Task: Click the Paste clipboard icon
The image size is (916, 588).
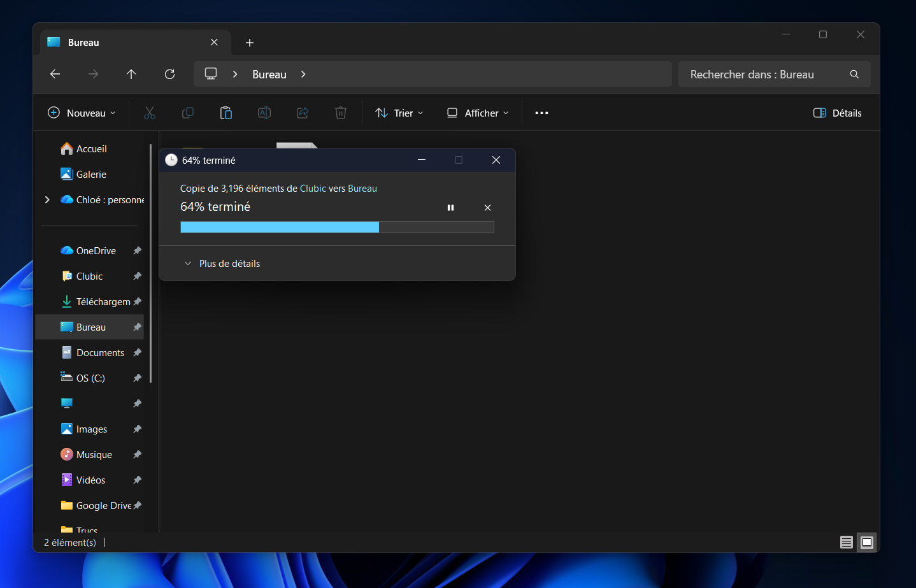Action: pyautogui.click(x=226, y=113)
